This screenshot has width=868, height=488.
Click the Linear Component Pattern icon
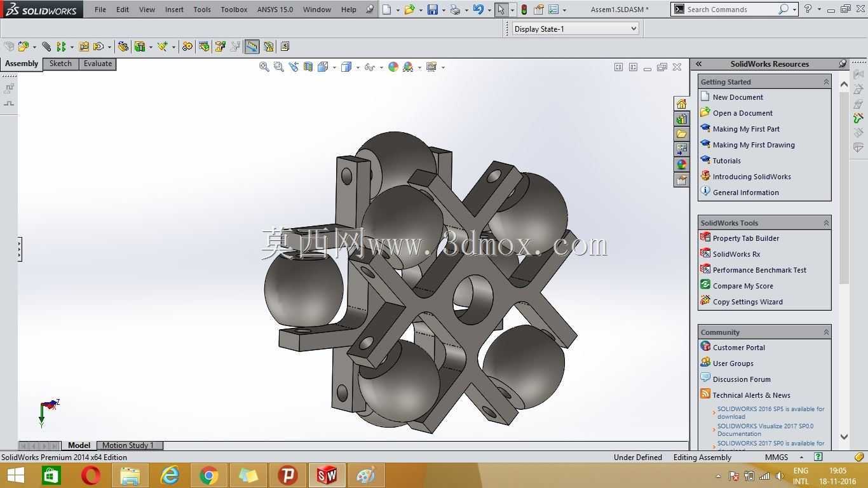tap(61, 46)
